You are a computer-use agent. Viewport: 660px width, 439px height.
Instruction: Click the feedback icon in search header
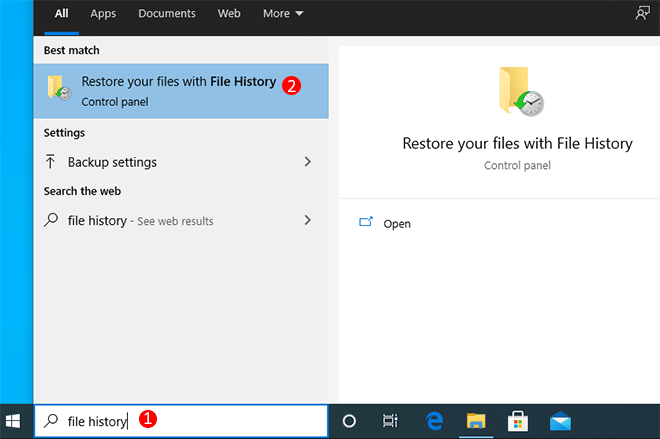643,13
